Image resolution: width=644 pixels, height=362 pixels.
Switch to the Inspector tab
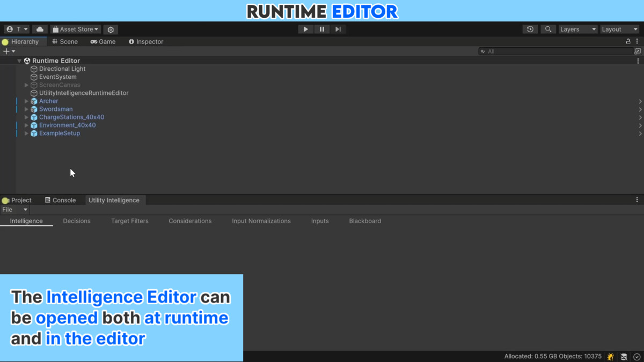pyautogui.click(x=146, y=42)
